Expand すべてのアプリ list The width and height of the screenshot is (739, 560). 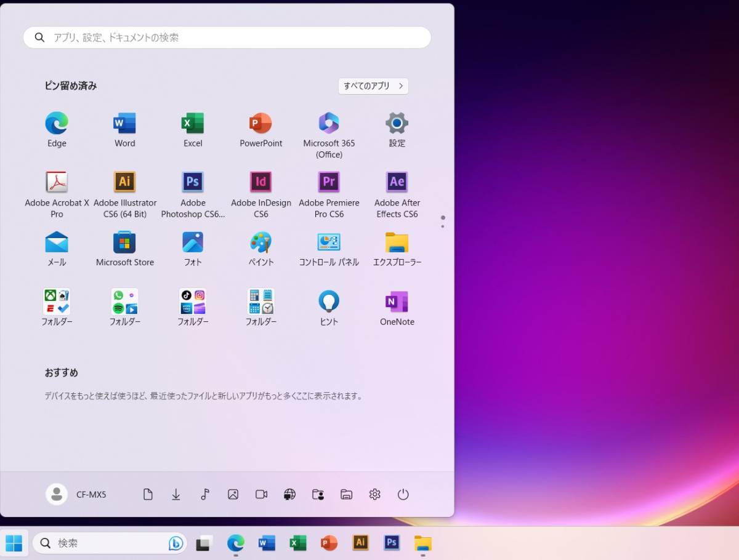tap(373, 86)
